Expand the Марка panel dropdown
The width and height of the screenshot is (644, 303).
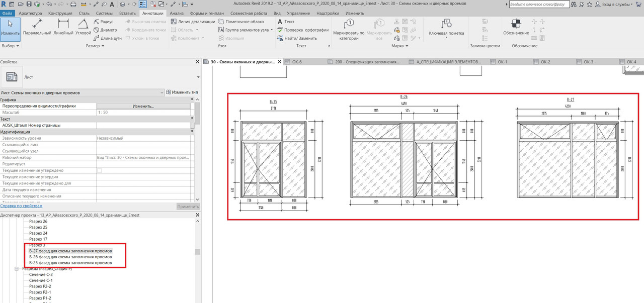pos(399,46)
